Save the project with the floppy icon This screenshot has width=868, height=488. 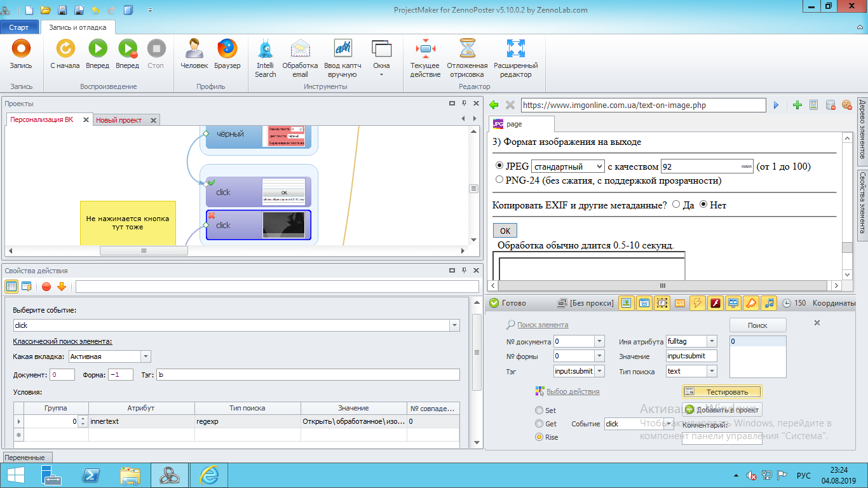(62, 10)
